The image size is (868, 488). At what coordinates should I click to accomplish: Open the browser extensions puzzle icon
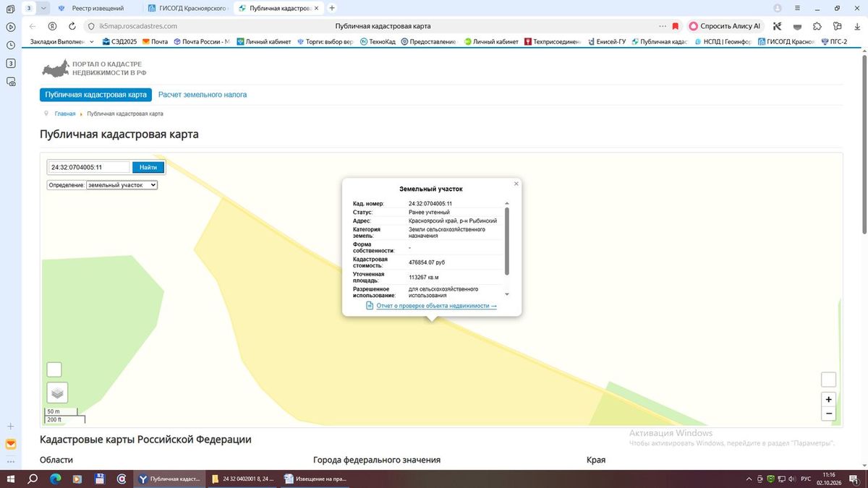(817, 26)
